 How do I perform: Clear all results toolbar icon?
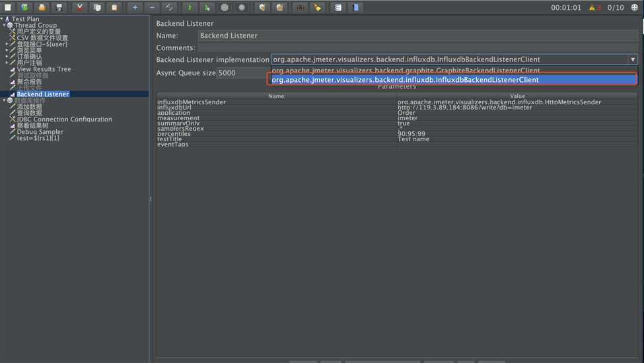click(x=279, y=7)
